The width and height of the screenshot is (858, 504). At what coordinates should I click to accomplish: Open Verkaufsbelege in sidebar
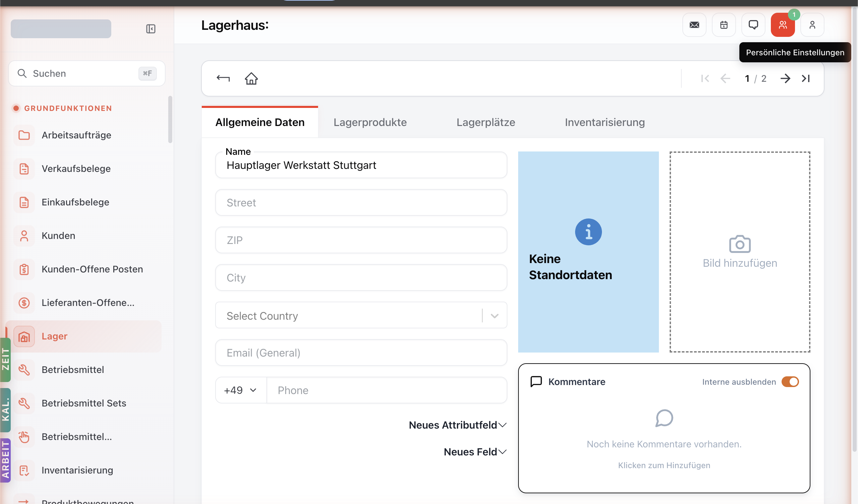(x=83, y=169)
